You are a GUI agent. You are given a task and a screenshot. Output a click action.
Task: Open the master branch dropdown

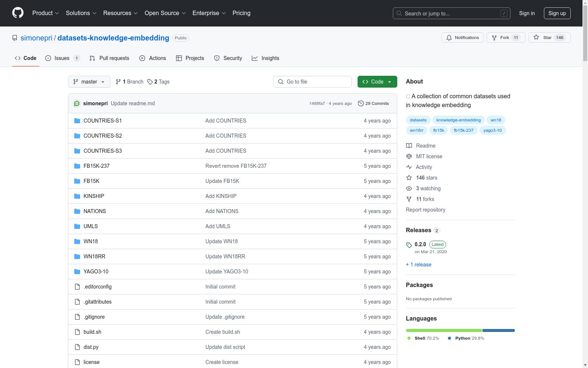(x=89, y=82)
